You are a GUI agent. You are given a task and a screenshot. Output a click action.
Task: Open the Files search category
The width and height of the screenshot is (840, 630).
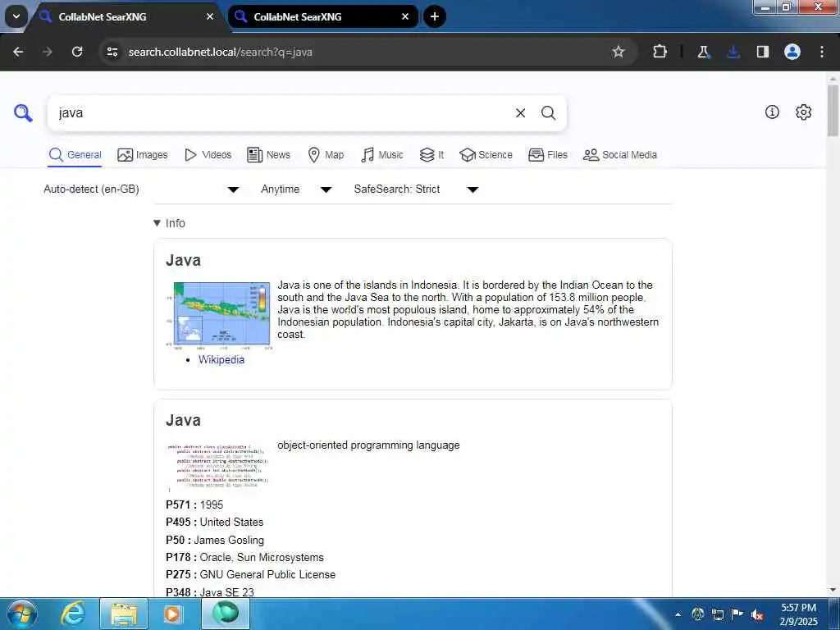click(x=547, y=155)
